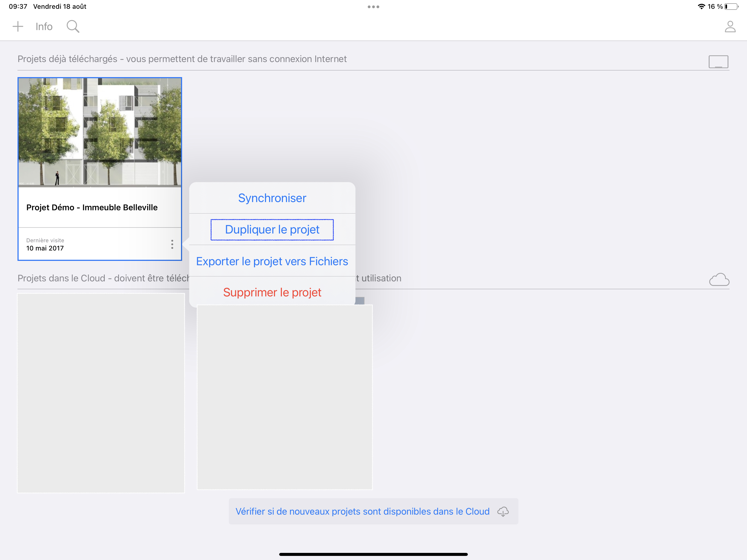Open the search magnifier icon
The width and height of the screenshot is (747, 560).
pyautogui.click(x=73, y=26)
